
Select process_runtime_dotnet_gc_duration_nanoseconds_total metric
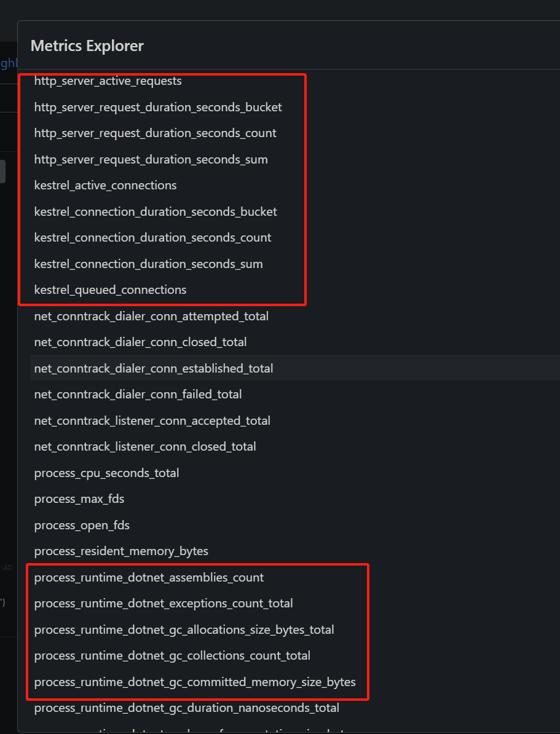pos(186,708)
